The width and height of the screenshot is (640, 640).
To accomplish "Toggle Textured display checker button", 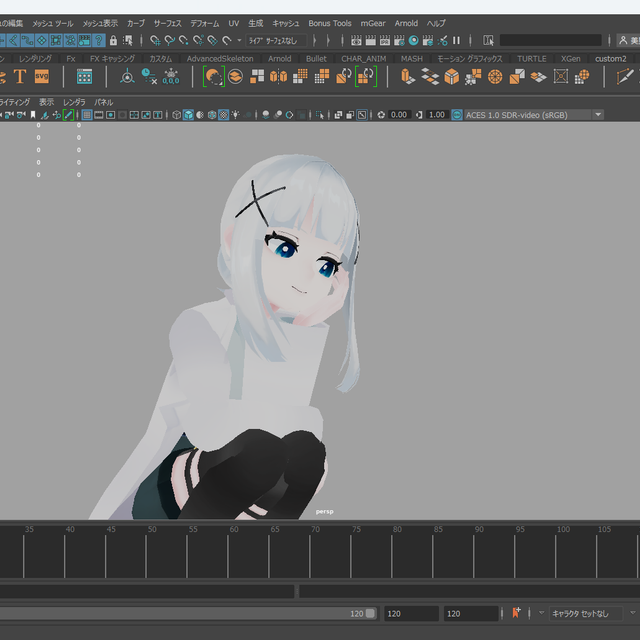I will click(x=223, y=115).
